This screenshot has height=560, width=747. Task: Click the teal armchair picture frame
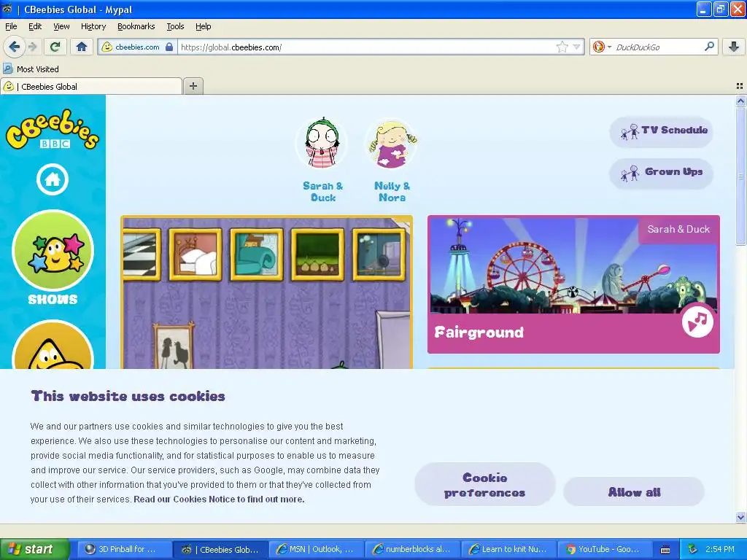tap(256, 254)
